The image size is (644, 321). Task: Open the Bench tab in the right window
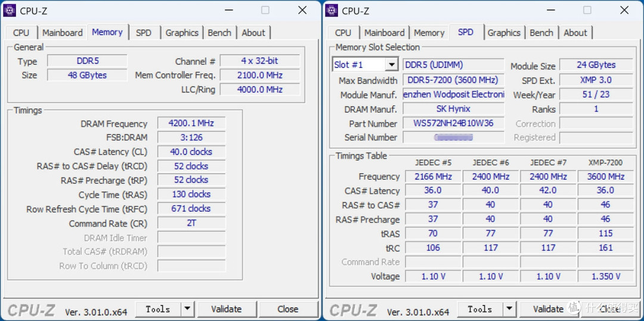coord(541,33)
